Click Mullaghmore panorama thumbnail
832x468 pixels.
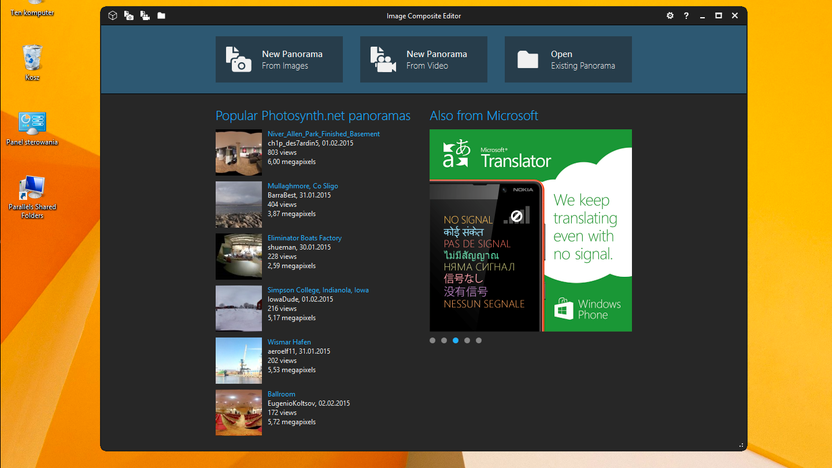[239, 204]
